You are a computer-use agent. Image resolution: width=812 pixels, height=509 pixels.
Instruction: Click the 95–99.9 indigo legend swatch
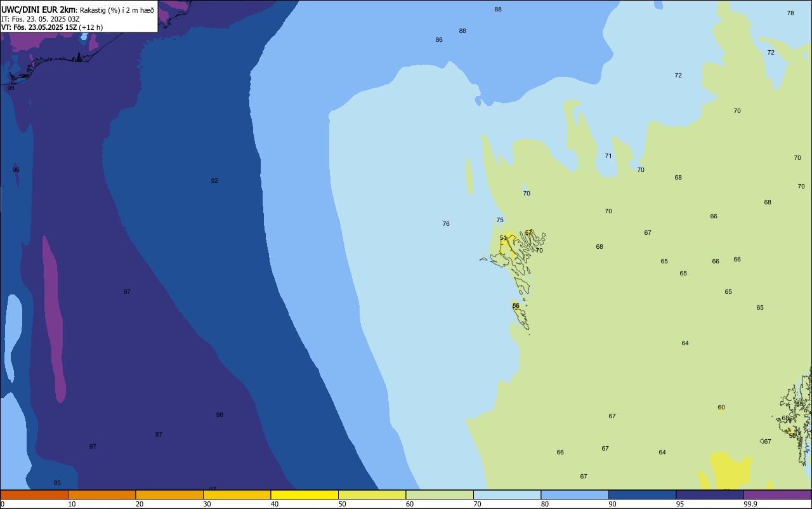click(710, 494)
